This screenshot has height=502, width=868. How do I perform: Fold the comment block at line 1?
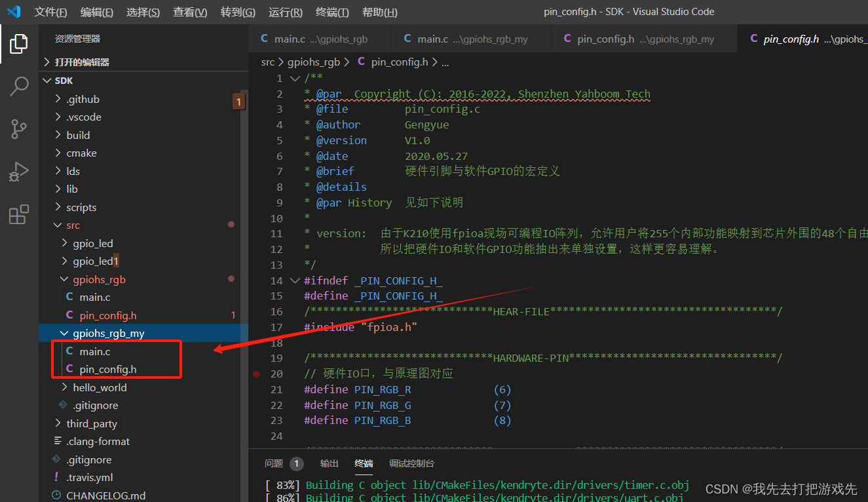[295, 79]
